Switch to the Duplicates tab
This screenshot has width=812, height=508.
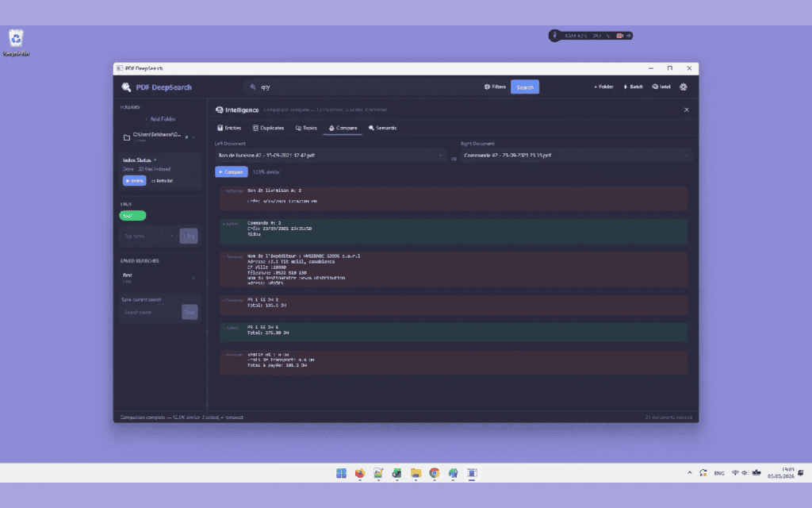pos(268,128)
